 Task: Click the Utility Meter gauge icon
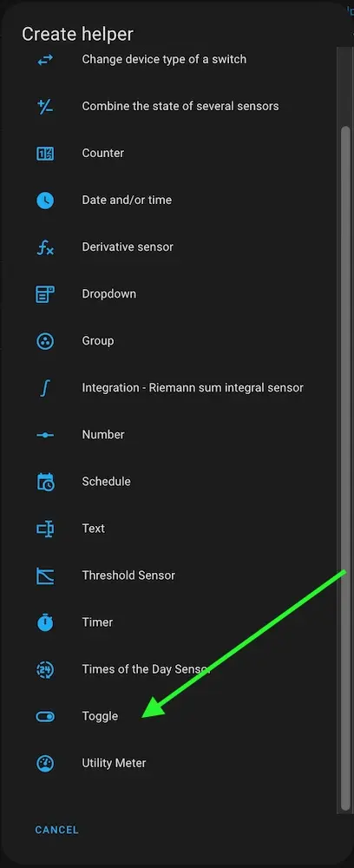pyautogui.click(x=45, y=763)
